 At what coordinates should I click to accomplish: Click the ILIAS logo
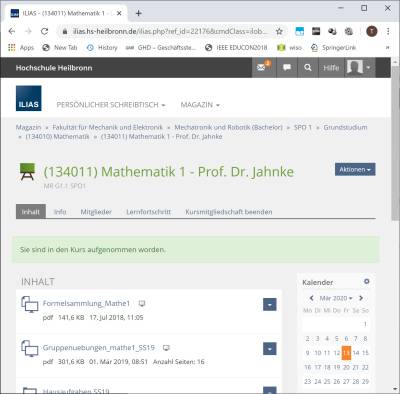29,98
